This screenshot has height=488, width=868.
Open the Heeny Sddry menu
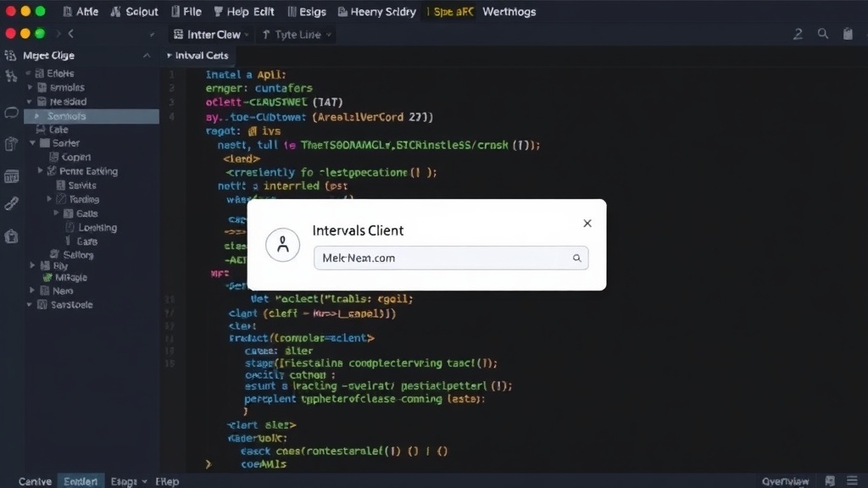(x=376, y=12)
